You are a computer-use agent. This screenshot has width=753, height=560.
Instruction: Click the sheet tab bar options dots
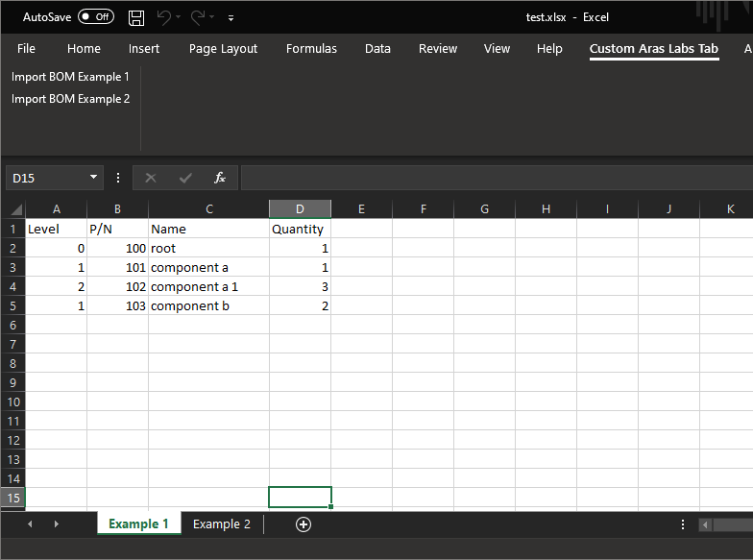pyautogui.click(x=682, y=524)
